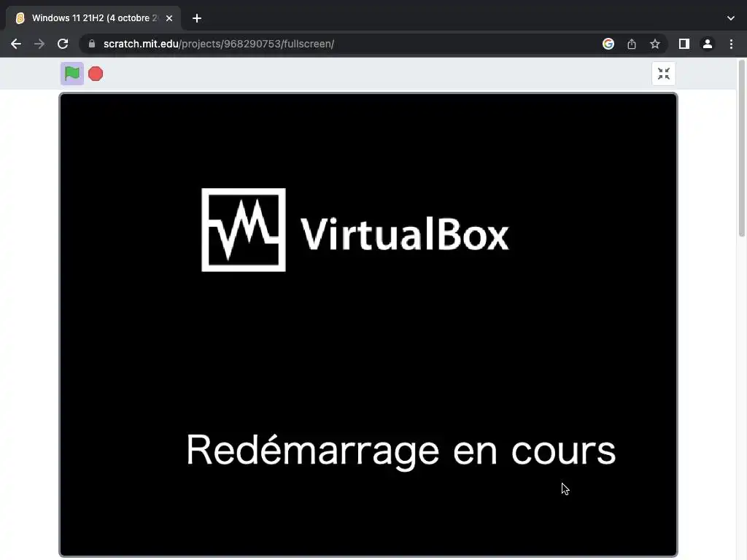
Task: Bookmark this tab with the star icon
Action: (x=655, y=44)
